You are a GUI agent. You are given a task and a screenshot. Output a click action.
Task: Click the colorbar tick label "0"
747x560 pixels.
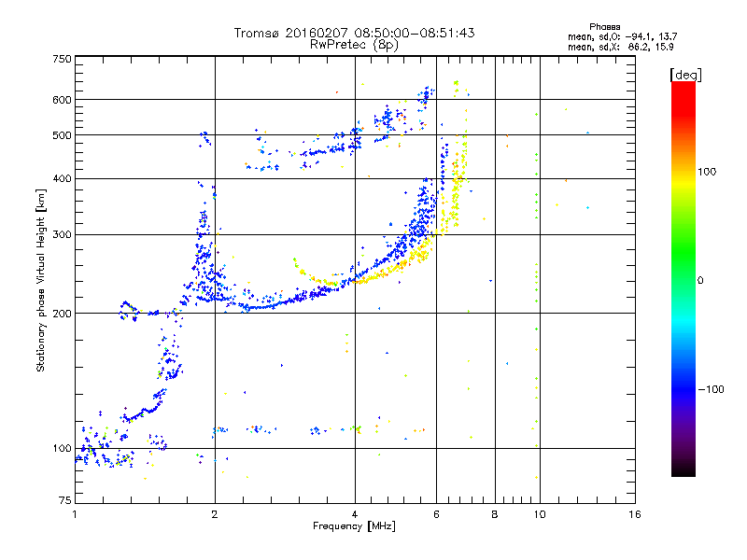(x=700, y=281)
